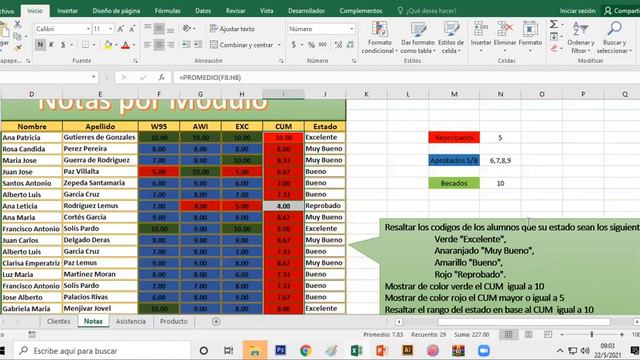Switch to Normal view in status bar
This screenshot has height=360, width=640.
point(508,335)
